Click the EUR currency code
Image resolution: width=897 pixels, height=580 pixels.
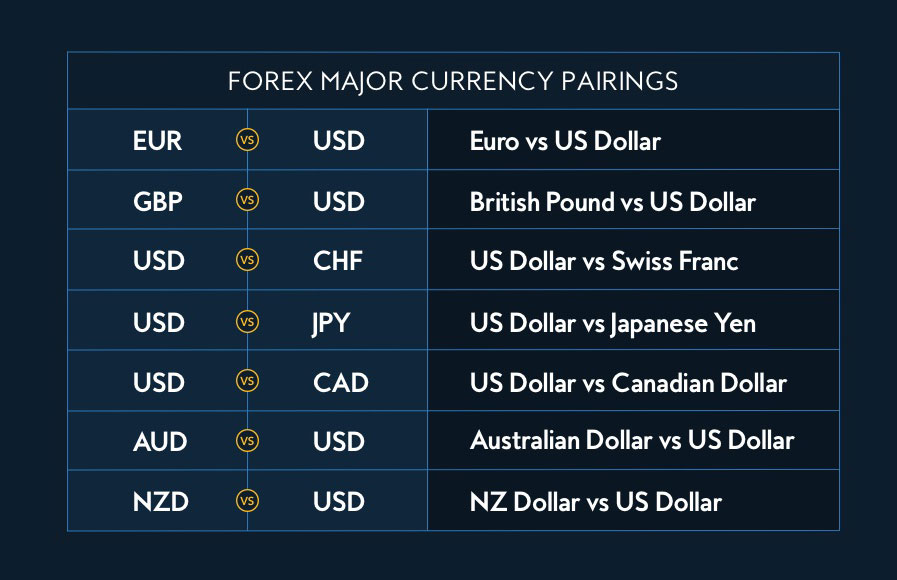[x=157, y=141]
